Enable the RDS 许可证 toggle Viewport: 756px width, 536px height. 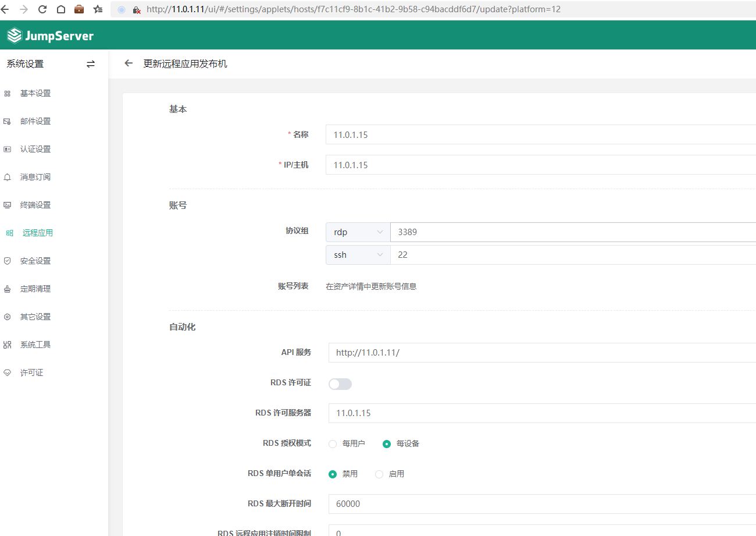pos(340,384)
